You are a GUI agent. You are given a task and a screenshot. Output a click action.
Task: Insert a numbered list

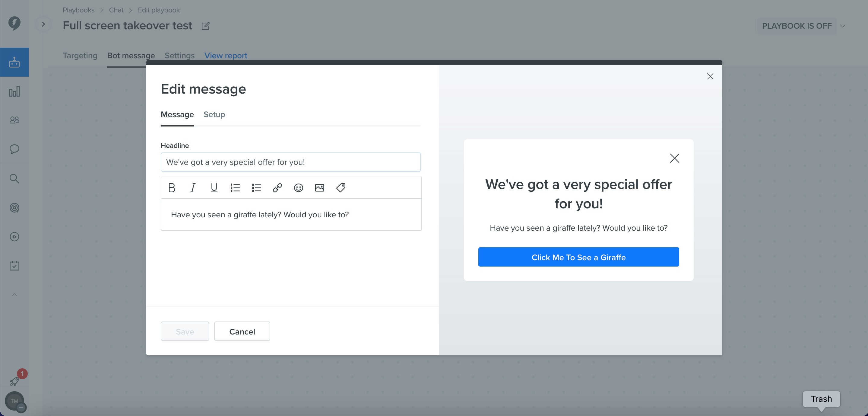(x=235, y=187)
